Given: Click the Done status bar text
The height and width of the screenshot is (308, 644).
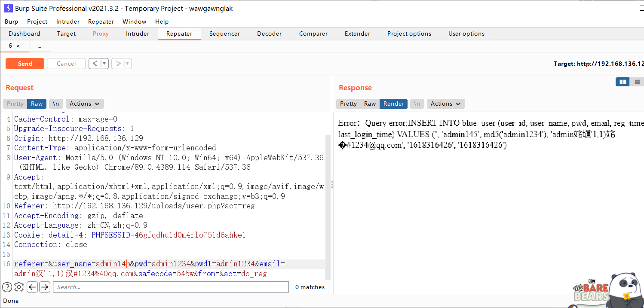Looking at the screenshot, I should coord(11,301).
